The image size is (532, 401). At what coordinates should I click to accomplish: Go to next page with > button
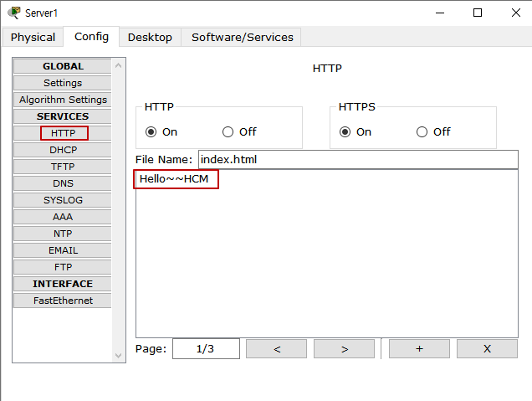pyautogui.click(x=344, y=348)
